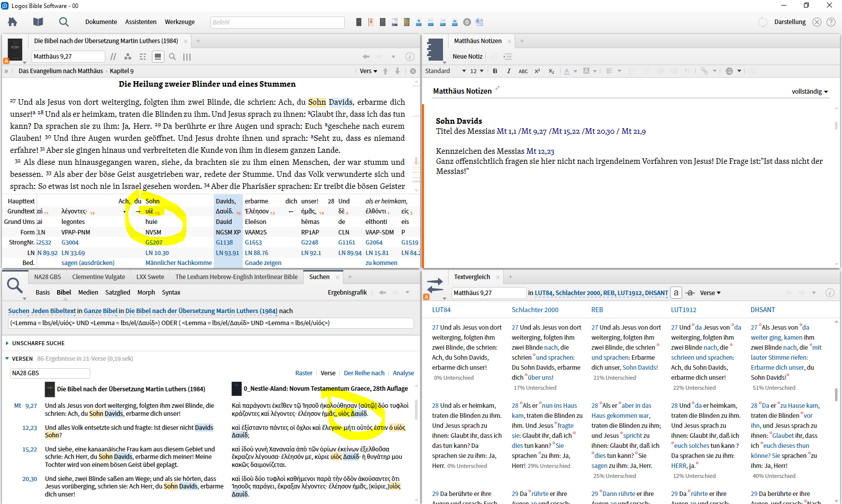Indent the note with the indent icon
Screen dimensions: 842x504
508,57
